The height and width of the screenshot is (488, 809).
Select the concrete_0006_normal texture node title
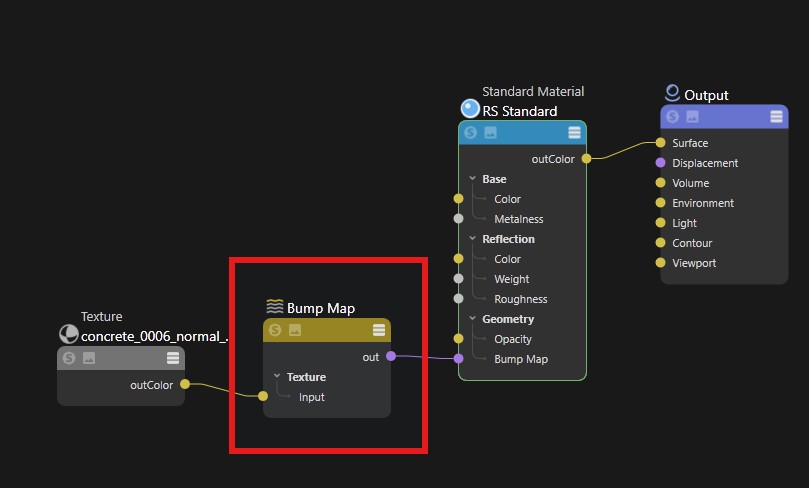click(154, 336)
